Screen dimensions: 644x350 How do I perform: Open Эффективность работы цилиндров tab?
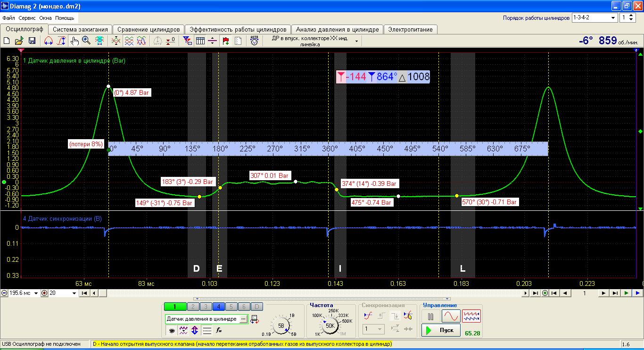(x=238, y=29)
